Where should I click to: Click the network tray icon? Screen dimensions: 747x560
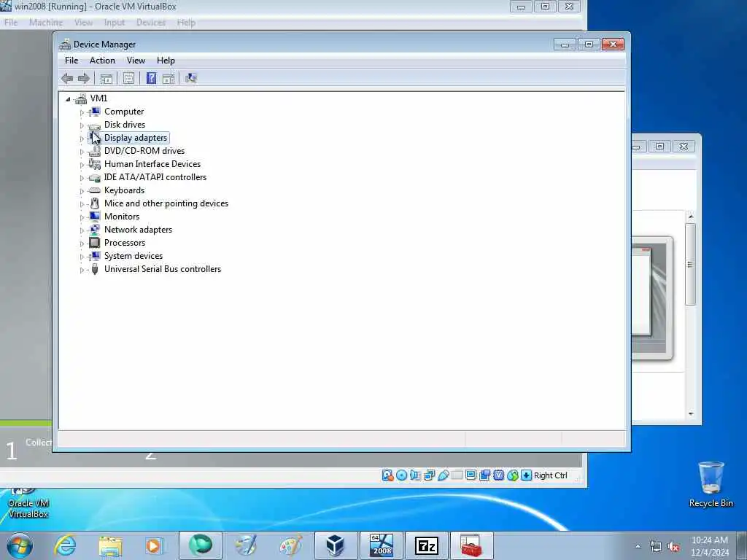(x=656, y=547)
